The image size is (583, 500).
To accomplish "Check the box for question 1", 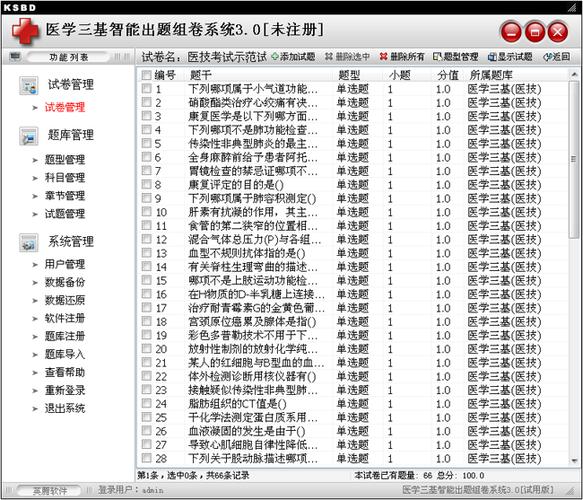I will 146,89.
